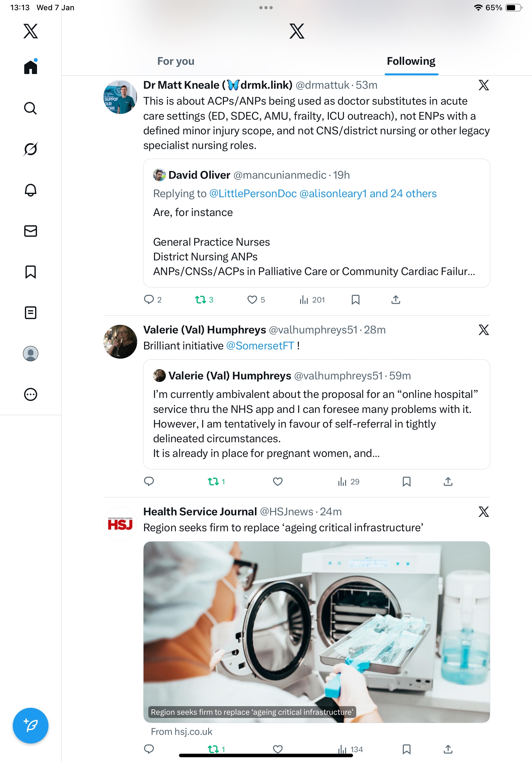Viewport: 532px width, 762px height.
Task: Open Messages envelope in sidebar
Action: click(x=31, y=231)
